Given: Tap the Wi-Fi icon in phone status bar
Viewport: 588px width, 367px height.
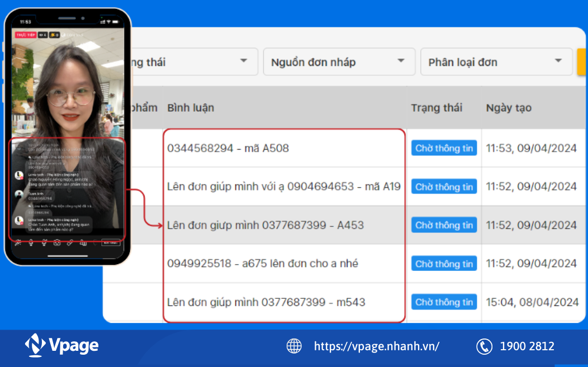Looking at the screenshot, I should click(x=109, y=22).
